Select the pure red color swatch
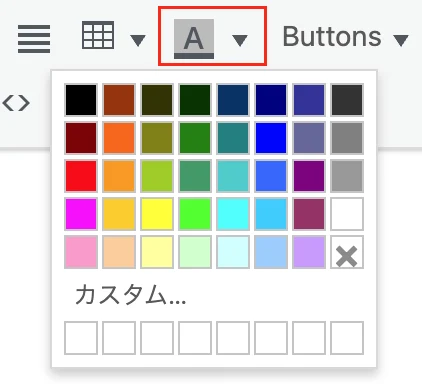Image resolution: width=422 pixels, height=384 pixels. click(x=81, y=176)
